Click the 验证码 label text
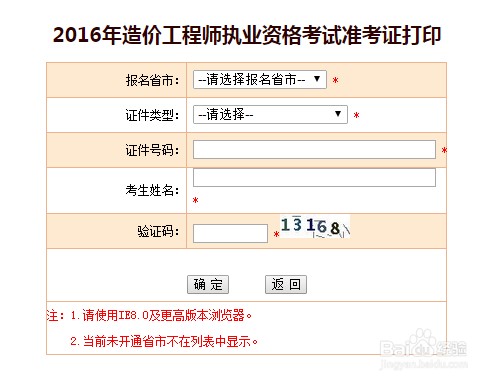The image size is (497, 382). tap(158, 231)
